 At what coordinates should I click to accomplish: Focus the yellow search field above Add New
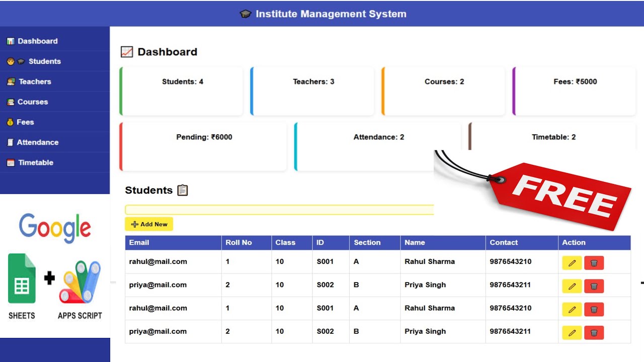279,210
